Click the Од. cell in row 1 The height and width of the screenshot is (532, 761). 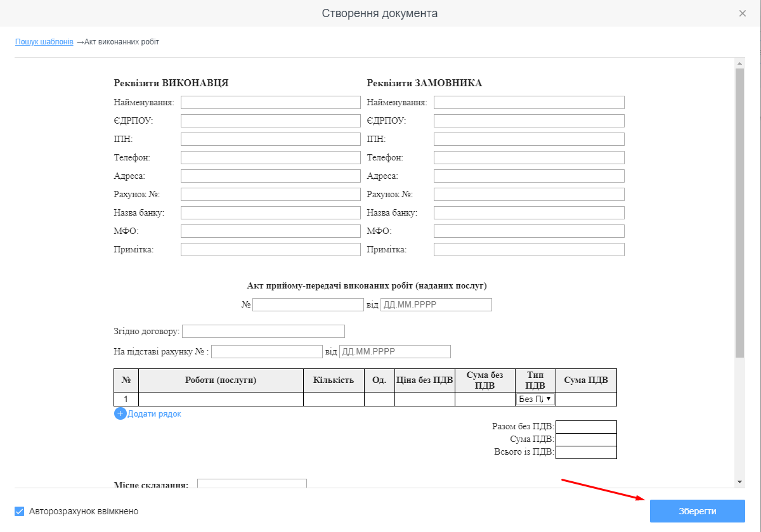coord(379,399)
